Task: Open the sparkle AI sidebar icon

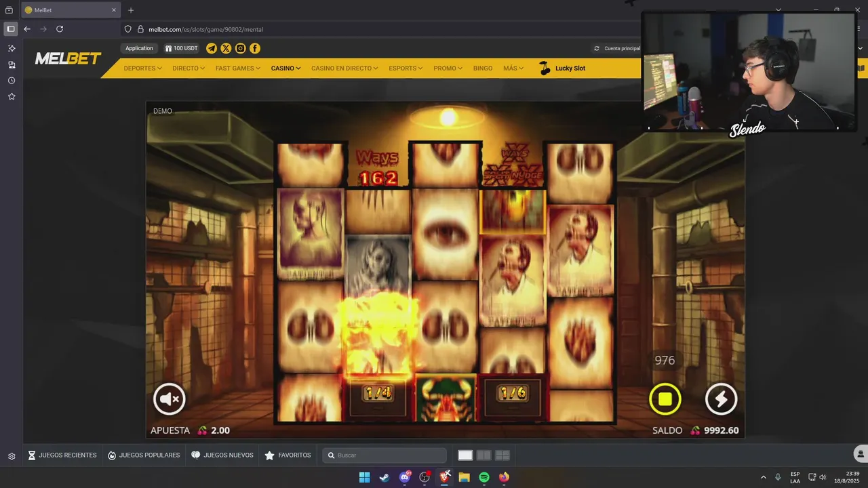Action: pos(12,49)
